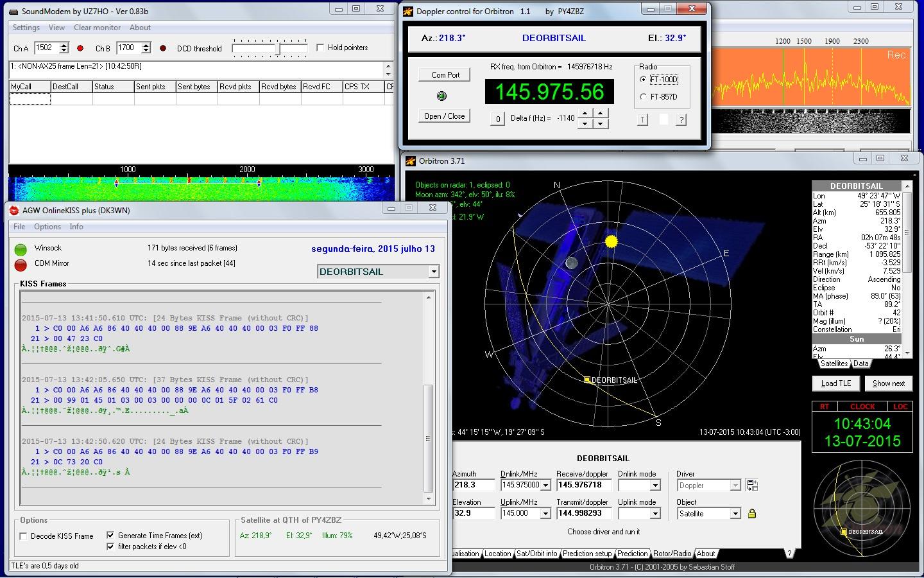Viewport: 924px width, 578px height.
Task: Expand the Dnlink mode dropdown
Action: [655, 486]
